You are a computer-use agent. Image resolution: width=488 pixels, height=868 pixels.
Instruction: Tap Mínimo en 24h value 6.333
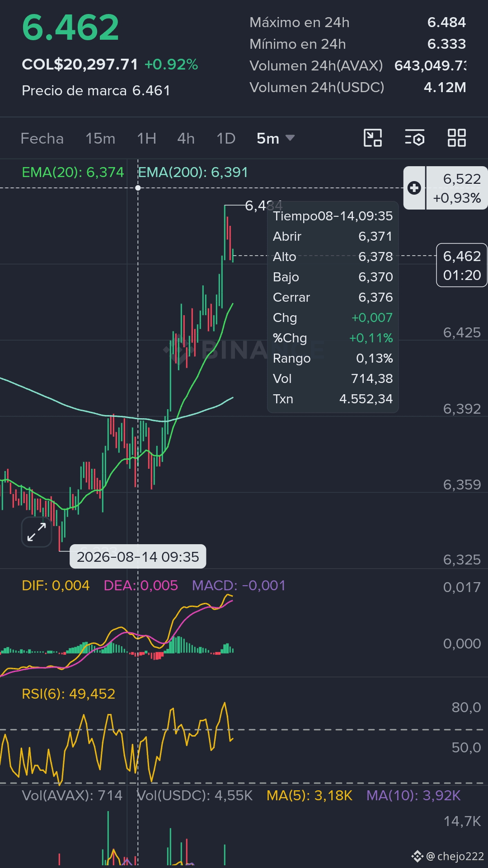click(x=446, y=44)
